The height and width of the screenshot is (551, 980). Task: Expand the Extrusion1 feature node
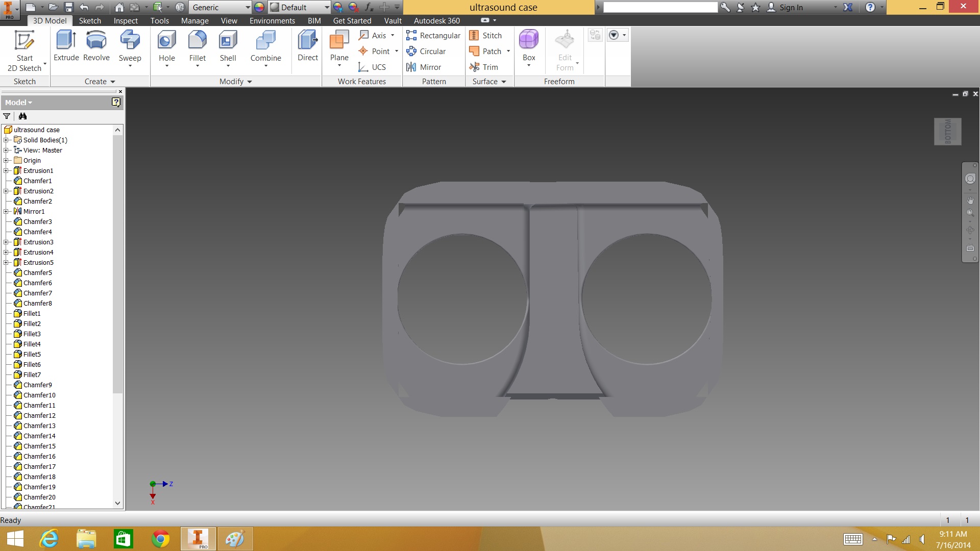tap(6, 170)
